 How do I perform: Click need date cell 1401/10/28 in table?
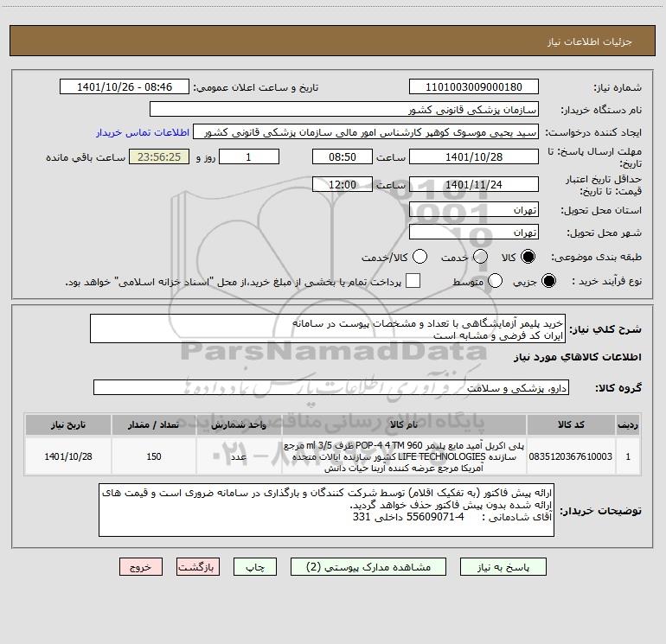coord(68,456)
